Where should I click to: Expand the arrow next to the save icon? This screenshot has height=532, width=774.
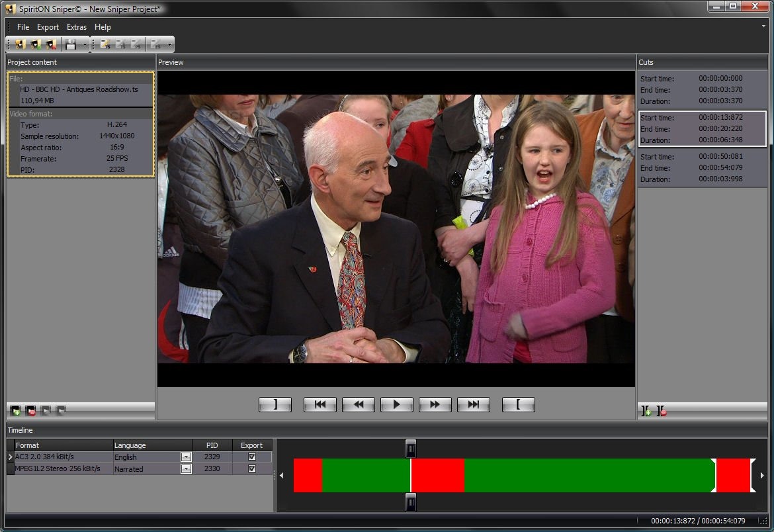click(85, 45)
